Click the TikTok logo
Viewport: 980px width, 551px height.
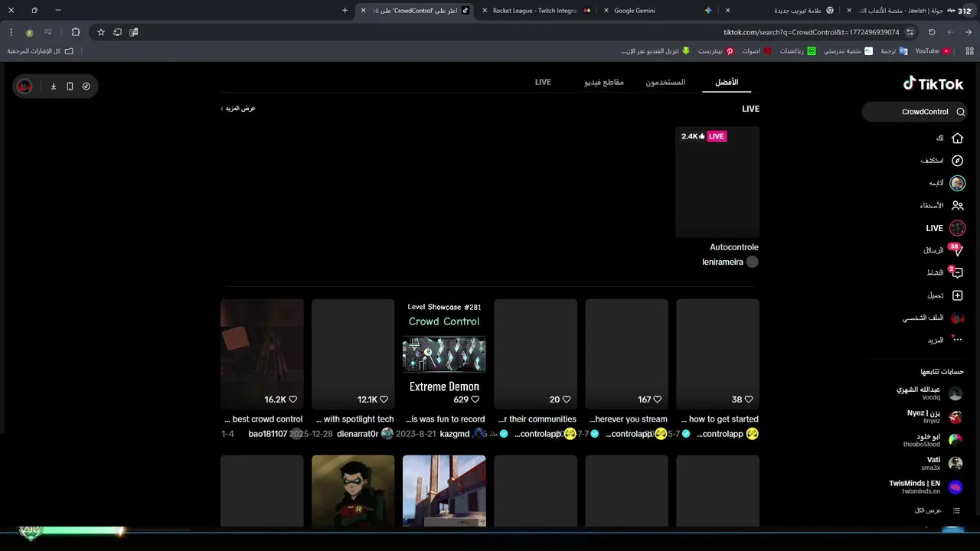click(x=933, y=83)
